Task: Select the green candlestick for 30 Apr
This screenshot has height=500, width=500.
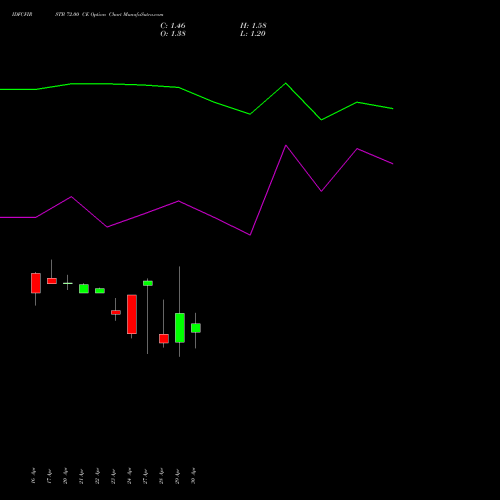Action: click(x=196, y=328)
